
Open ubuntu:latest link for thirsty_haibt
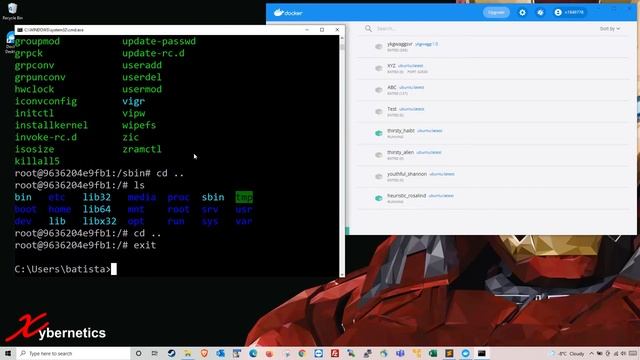click(430, 131)
